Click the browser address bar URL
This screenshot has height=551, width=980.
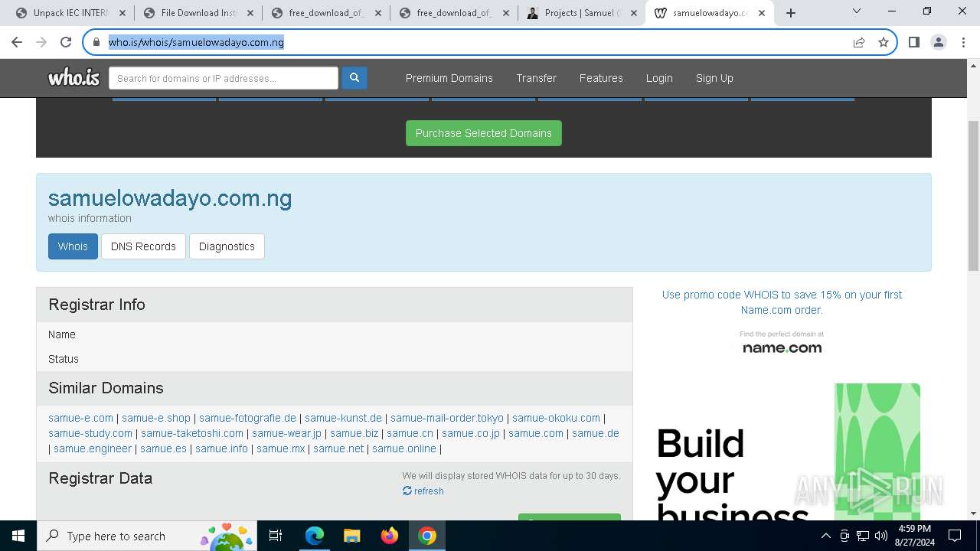pyautogui.click(x=196, y=42)
